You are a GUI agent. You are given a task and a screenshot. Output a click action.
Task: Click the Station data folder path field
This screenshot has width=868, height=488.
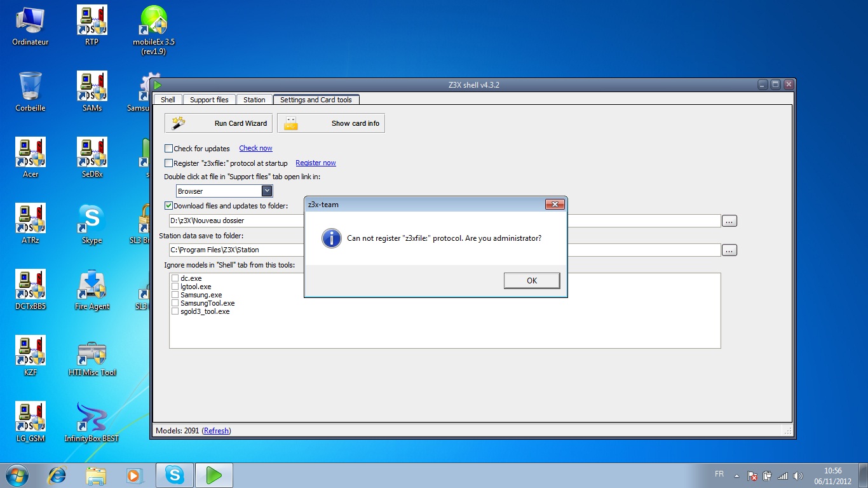click(444, 250)
